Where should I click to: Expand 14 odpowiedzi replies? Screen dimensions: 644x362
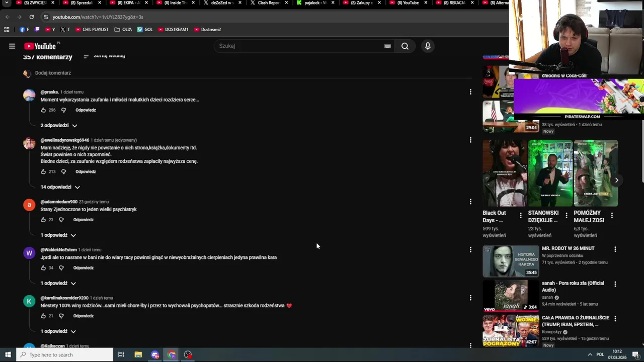[60, 187]
